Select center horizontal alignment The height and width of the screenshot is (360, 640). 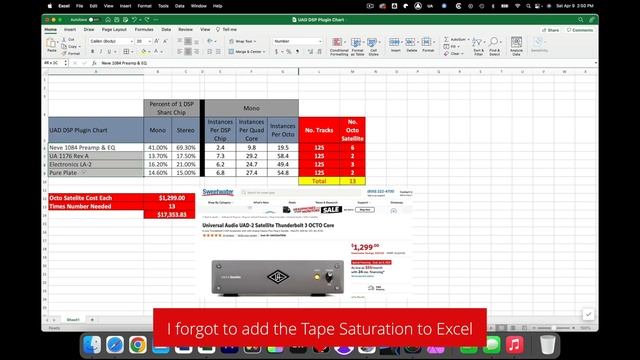(x=188, y=52)
